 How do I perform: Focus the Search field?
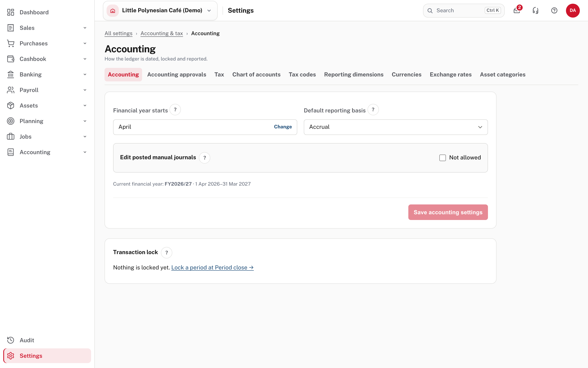click(464, 10)
